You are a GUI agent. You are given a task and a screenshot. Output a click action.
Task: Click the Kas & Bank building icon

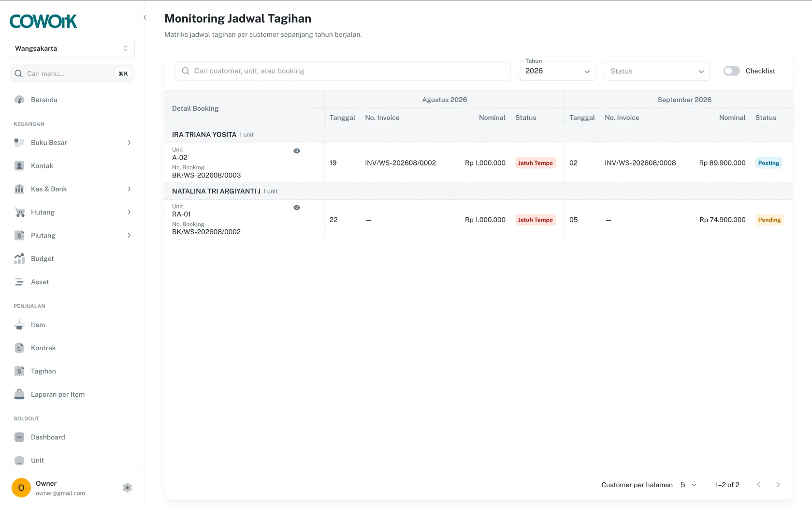point(19,189)
